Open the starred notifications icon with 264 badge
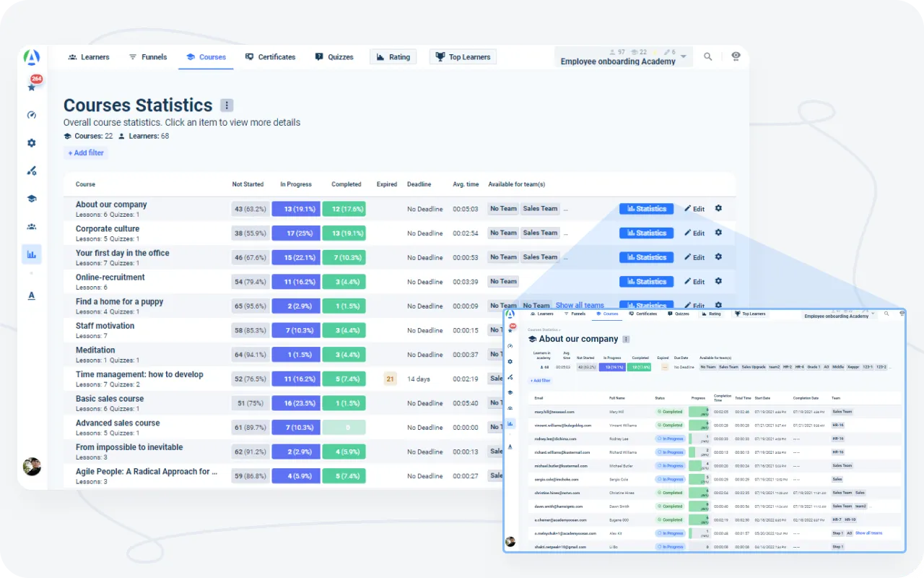 (32, 87)
